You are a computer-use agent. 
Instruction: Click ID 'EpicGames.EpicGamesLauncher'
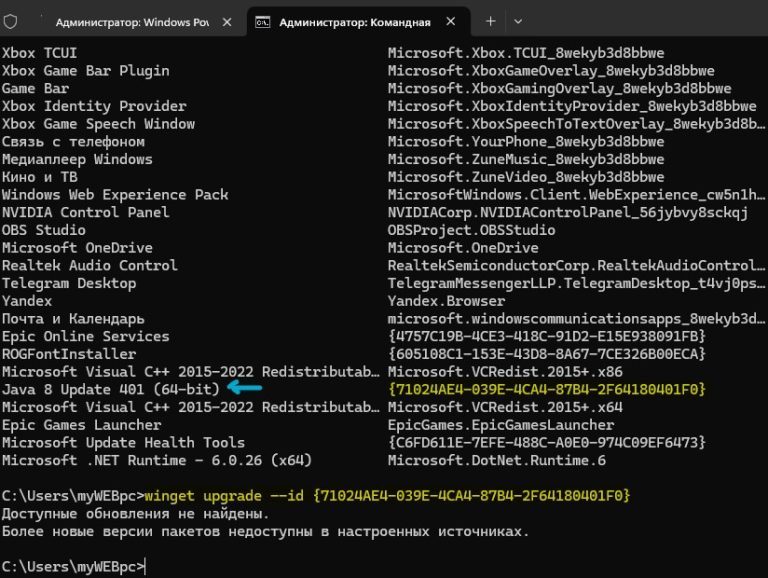coord(501,425)
